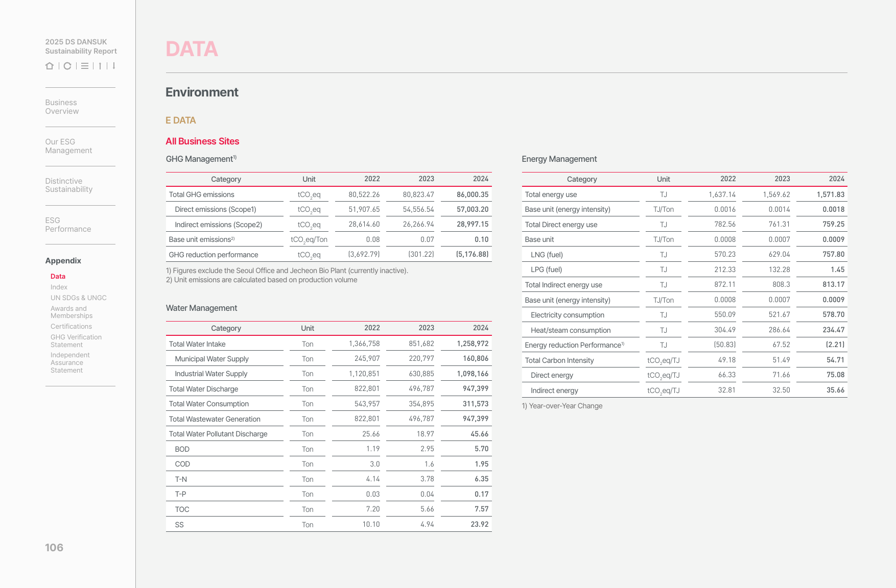Screen dimensions: 896x588
Task: Click 'Indirect emissions (Scope2)' row label
Action: pyautogui.click(x=219, y=225)
